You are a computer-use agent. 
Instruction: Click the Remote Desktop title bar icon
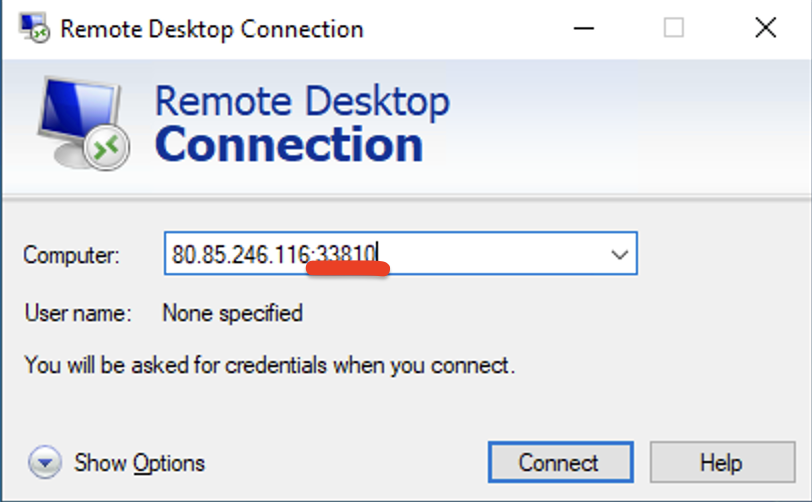[x=36, y=27]
